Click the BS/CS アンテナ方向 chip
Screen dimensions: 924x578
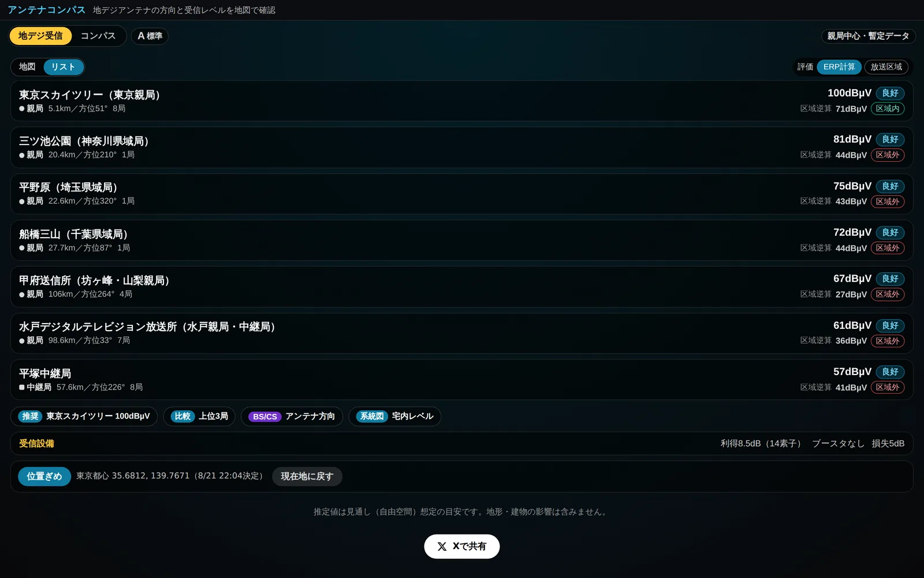pos(292,416)
